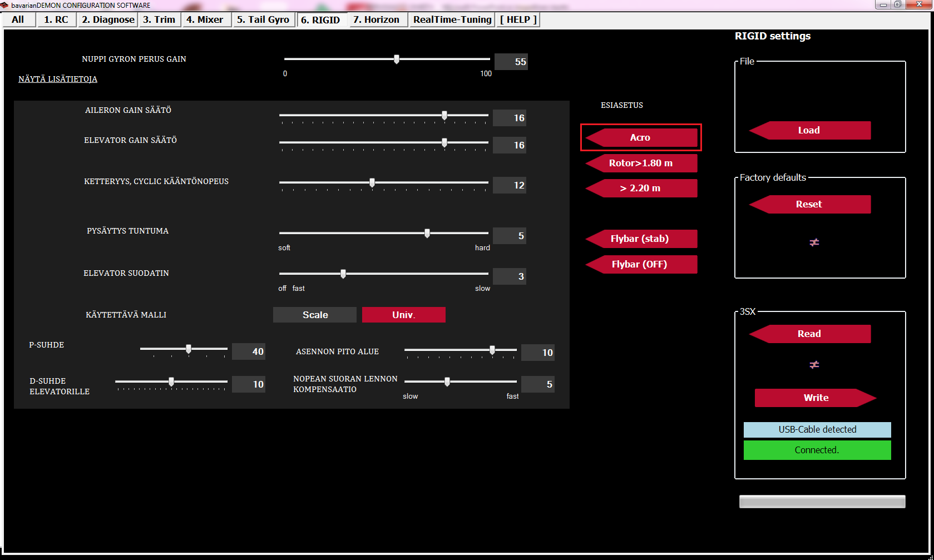Click the ELEVATOR SUODATIN value field 3
934x560 pixels.
tap(510, 276)
